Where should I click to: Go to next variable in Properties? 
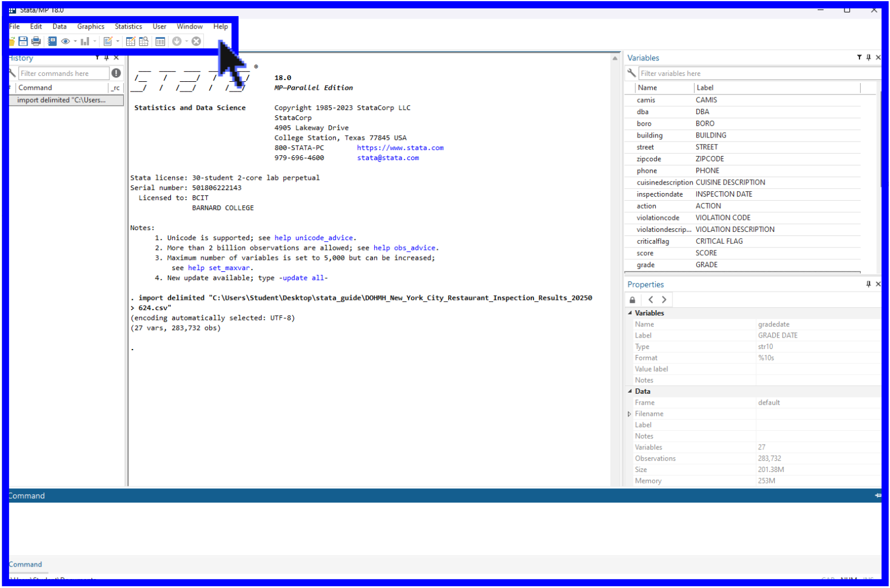click(x=664, y=299)
